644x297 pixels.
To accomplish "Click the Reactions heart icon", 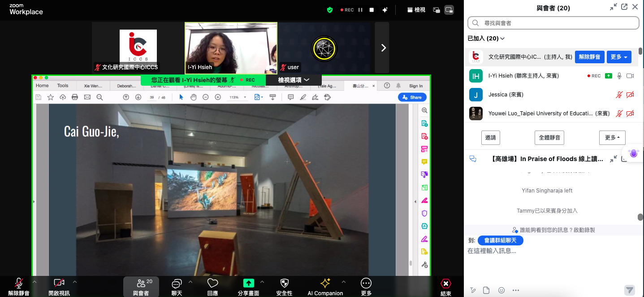I will pos(212,283).
